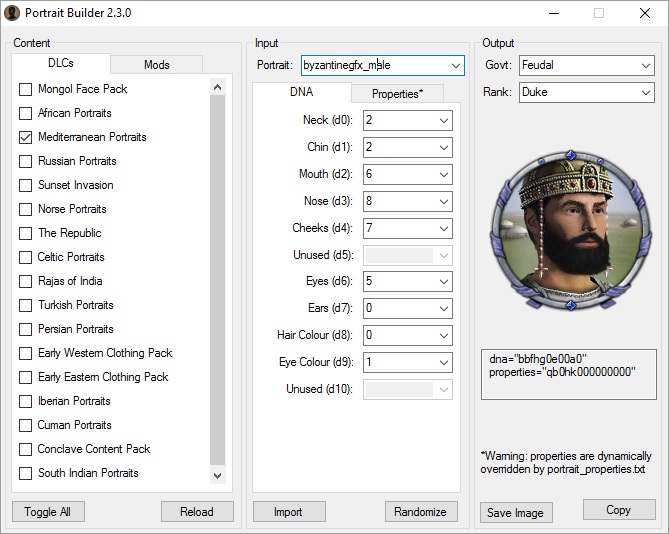The width and height of the screenshot is (669, 534).
Task: Enable South Indian Portraits
Action: pos(26,473)
